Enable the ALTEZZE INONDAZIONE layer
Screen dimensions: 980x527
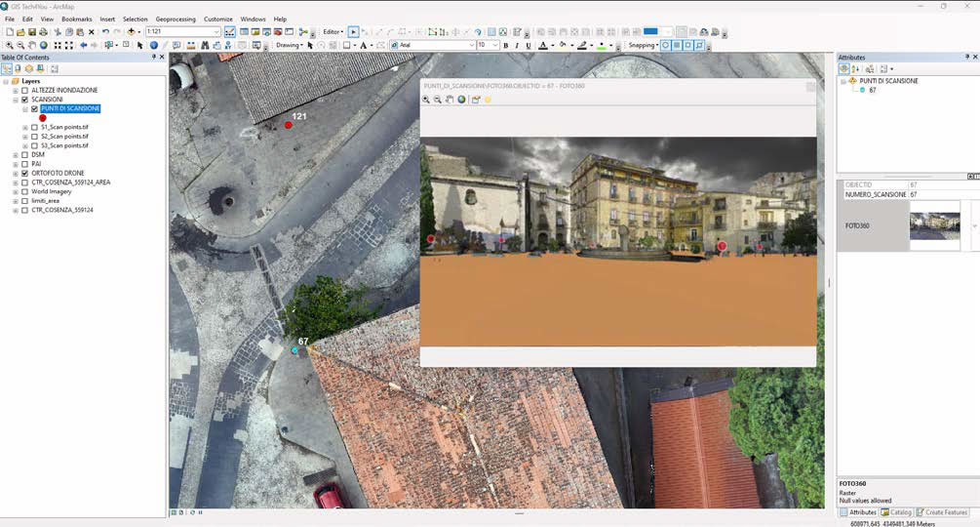click(25, 90)
